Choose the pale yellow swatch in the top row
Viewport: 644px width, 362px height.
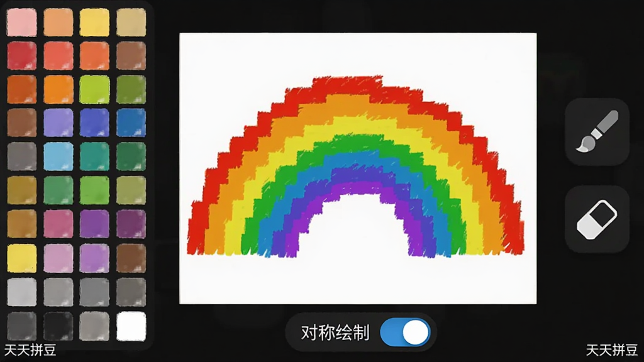click(94, 22)
